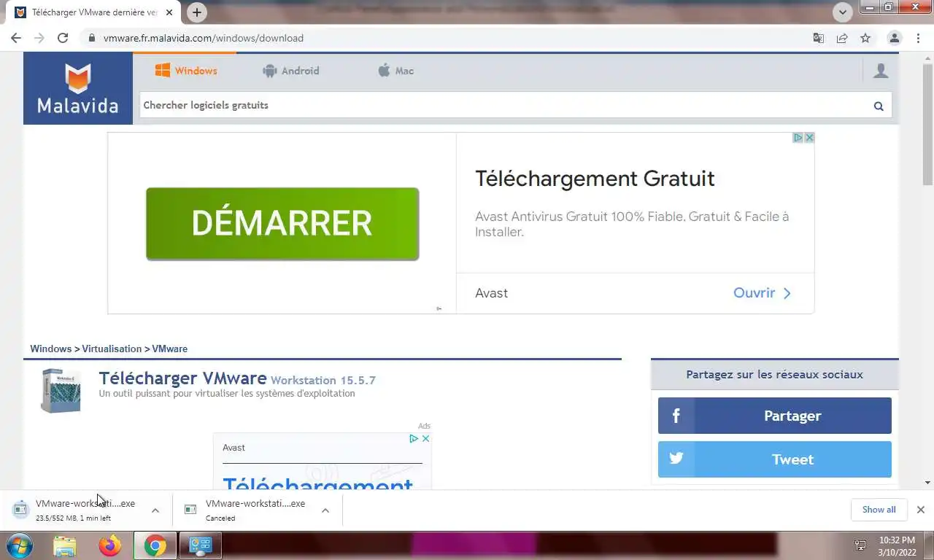The height and width of the screenshot is (560, 934).
Task: Click the Avast label in bottom ad
Action: pos(233,448)
